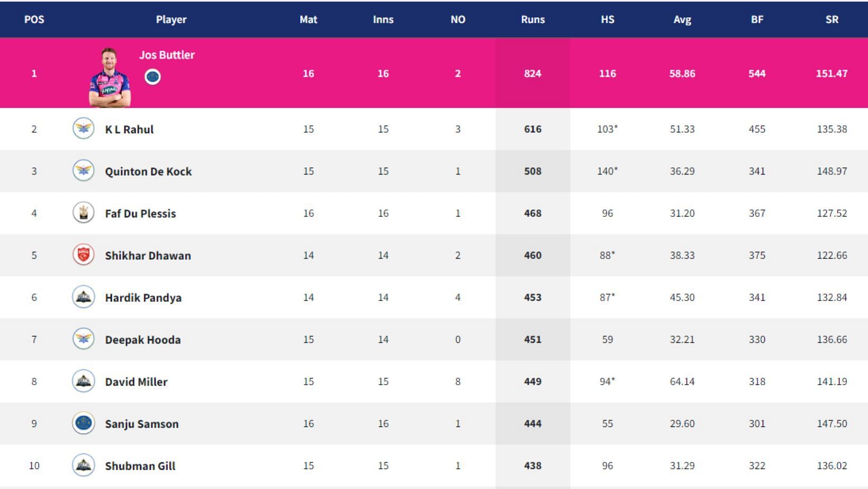Click Shubman Gill's team logo icon
Screen dimensions: 868x489
point(83,465)
